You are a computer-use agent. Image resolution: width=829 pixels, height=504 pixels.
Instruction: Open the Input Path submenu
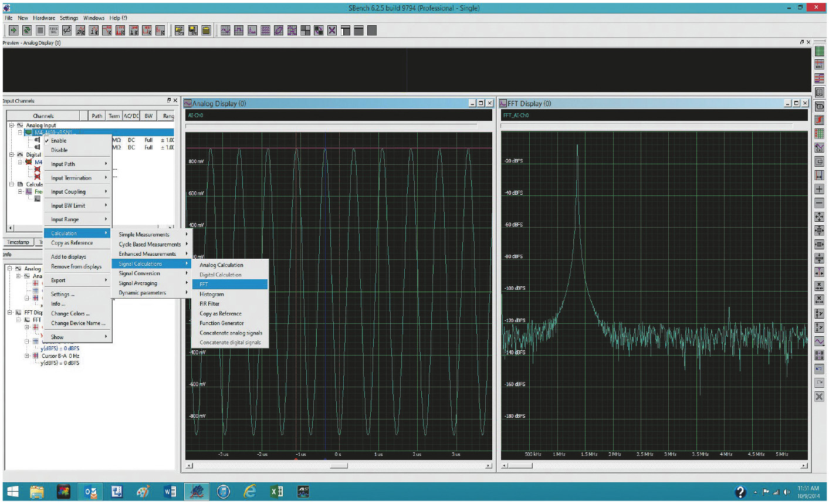click(78, 164)
